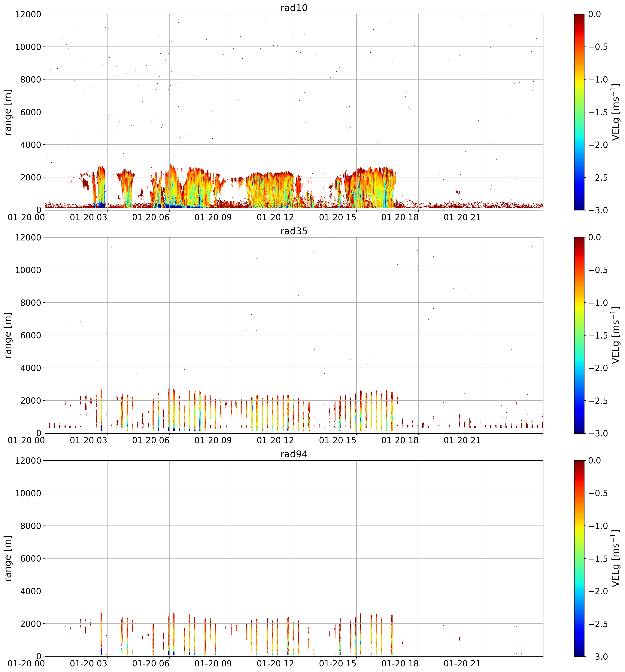Click the −2.0 tick on rad35 colorbar
This screenshot has width=625, height=672.
tap(598, 368)
